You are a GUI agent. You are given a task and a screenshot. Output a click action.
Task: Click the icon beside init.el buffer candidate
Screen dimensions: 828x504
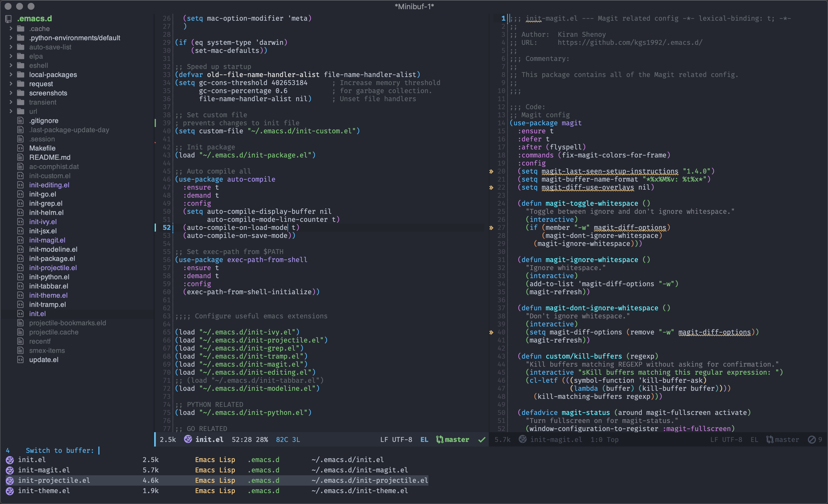coord(10,460)
